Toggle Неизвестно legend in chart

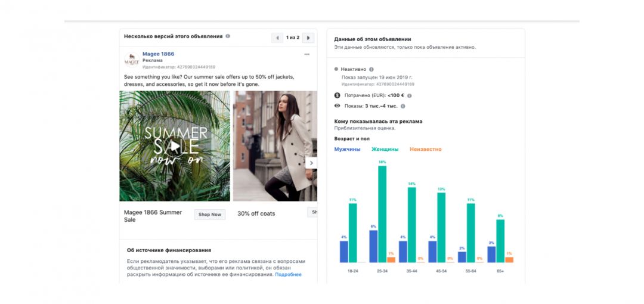click(426, 149)
